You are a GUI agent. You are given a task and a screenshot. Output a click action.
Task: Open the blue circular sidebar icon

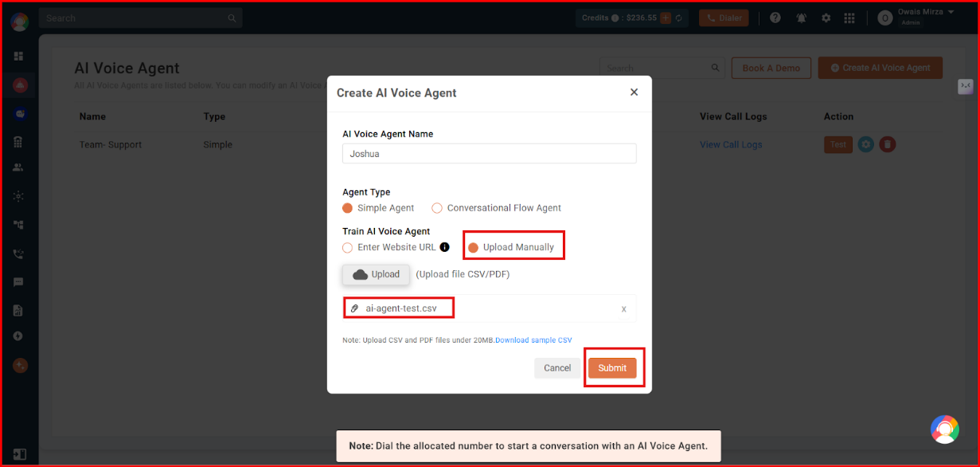(19, 114)
